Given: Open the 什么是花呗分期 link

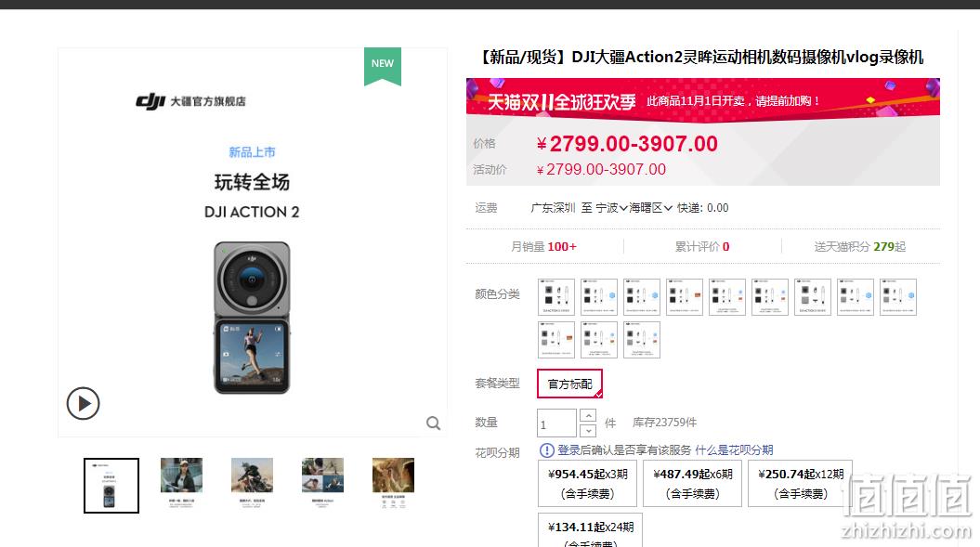Looking at the screenshot, I should [734, 450].
